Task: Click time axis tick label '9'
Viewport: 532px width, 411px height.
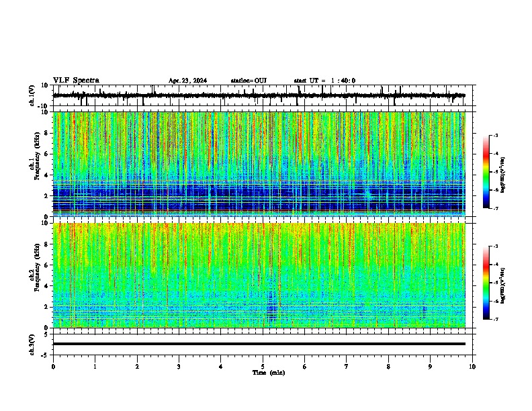Action: (430, 367)
